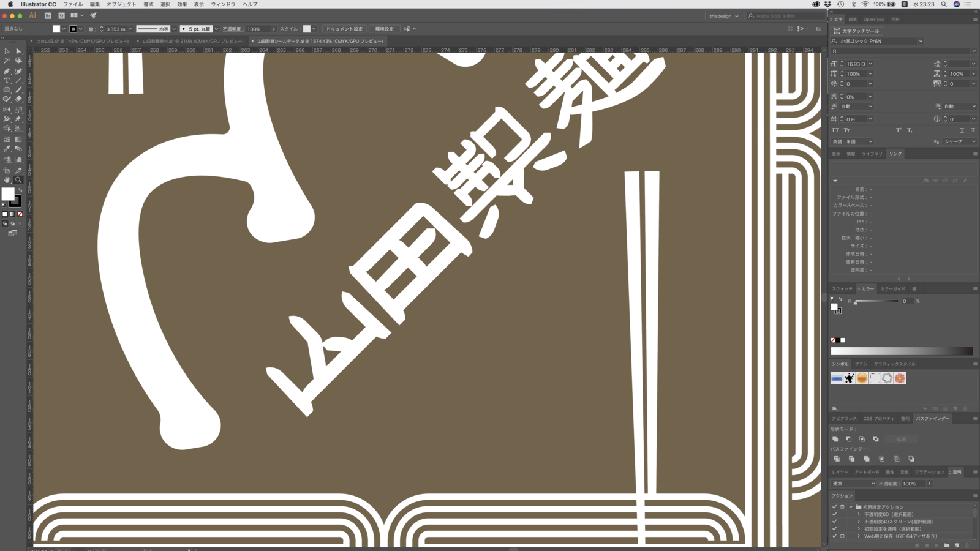Open the 小塚ゴシック Pr6N font dropdown

tap(920, 41)
